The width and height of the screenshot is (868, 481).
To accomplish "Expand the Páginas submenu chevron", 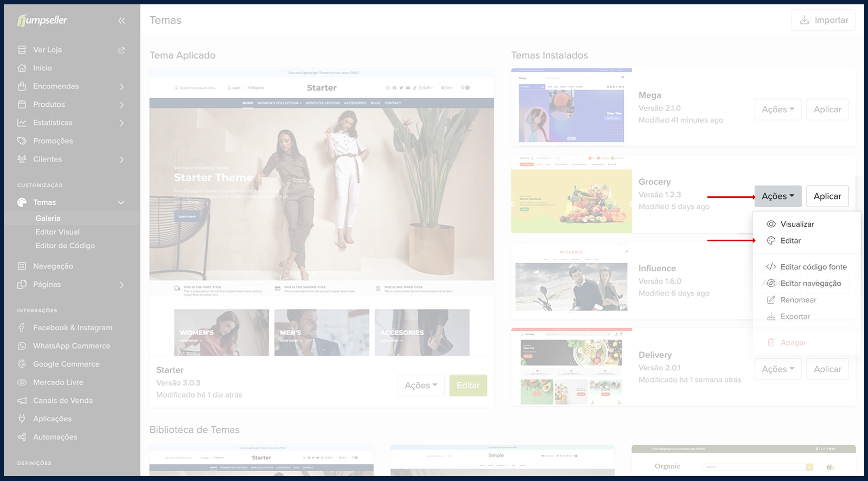I will [x=122, y=285].
